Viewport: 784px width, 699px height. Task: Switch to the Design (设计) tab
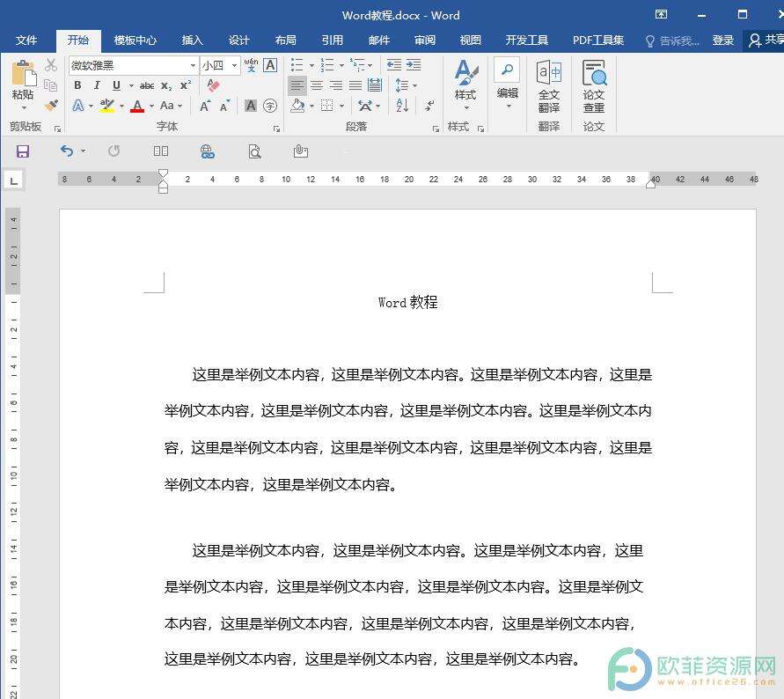(238, 40)
